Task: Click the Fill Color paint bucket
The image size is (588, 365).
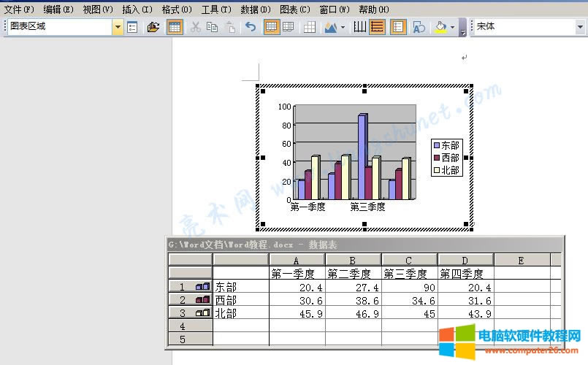Action: click(x=440, y=27)
